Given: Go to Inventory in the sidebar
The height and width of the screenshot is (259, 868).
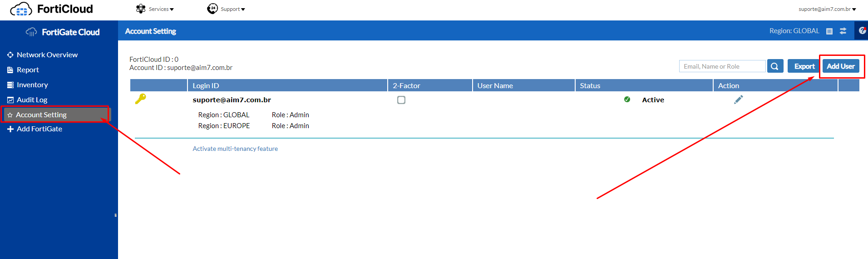Looking at the screenshot, I should click(32, 85).
